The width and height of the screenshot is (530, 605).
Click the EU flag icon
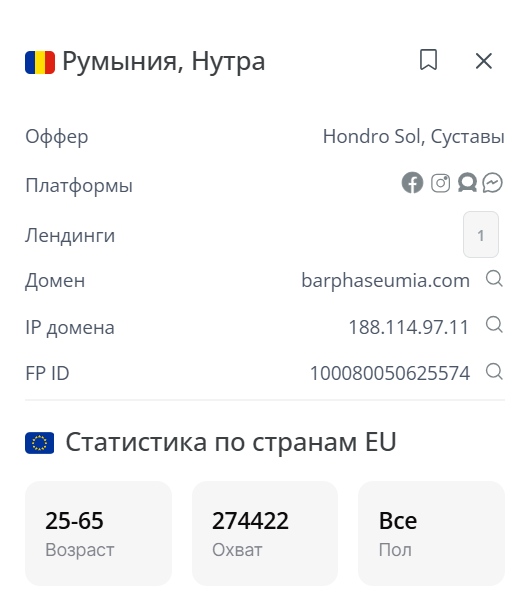coord(39,443)
